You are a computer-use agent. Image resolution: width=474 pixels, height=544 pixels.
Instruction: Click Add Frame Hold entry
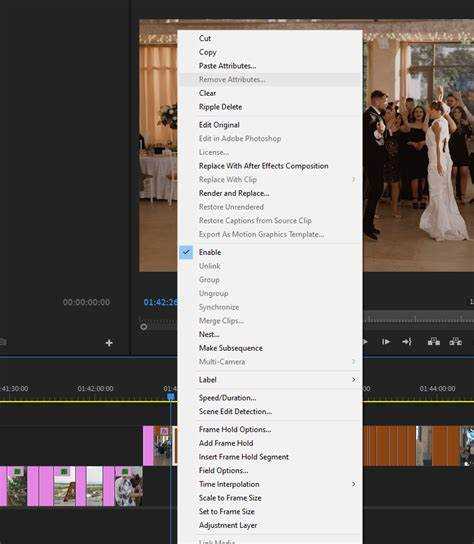[226, 443]
